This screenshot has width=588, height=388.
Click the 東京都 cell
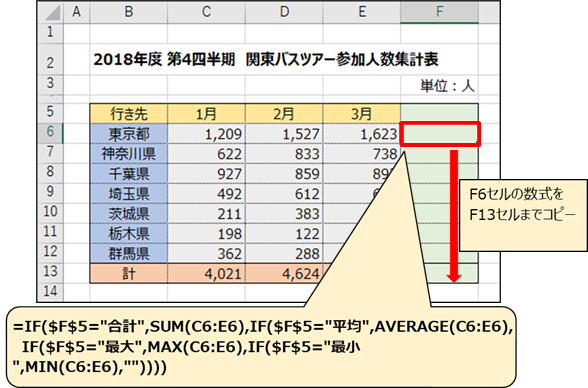(x=129, y=133)
